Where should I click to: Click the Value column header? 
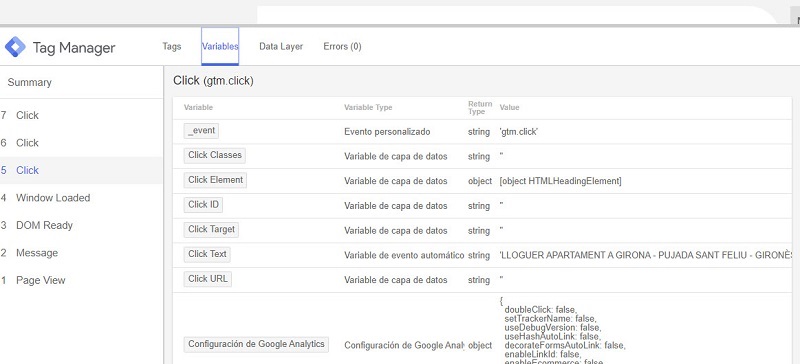coord(509,108)
